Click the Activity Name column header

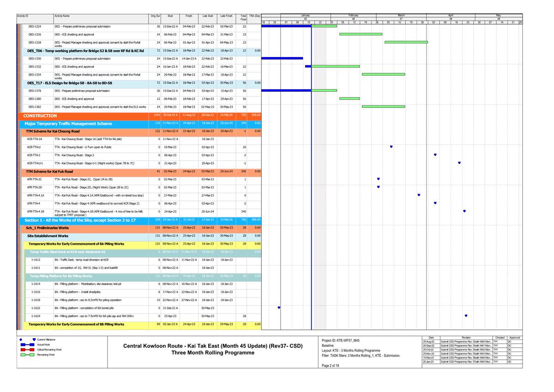click(x=62, y=16)
